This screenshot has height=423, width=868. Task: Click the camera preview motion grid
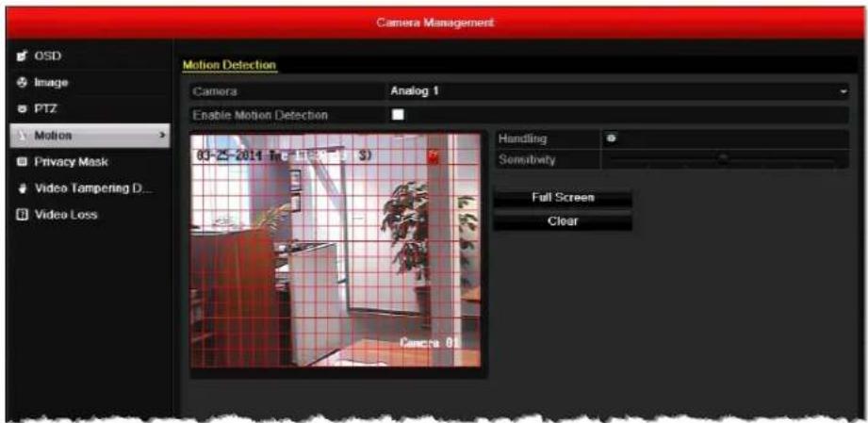coord(336,250)
